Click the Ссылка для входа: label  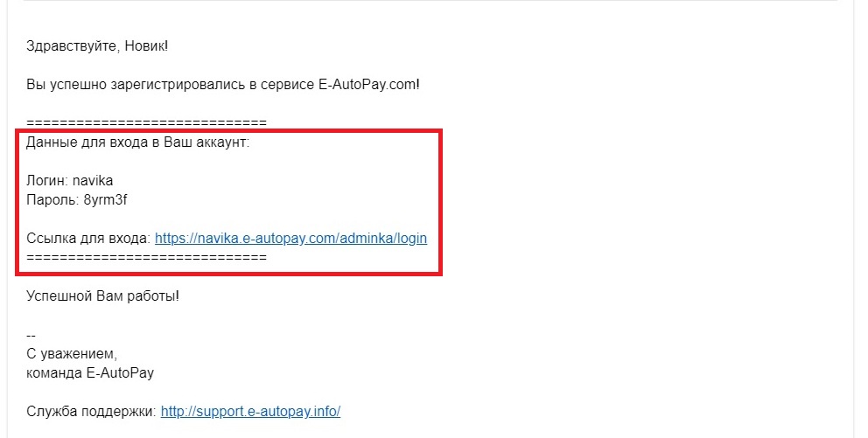pyautogui.click(x=88, y=239)
